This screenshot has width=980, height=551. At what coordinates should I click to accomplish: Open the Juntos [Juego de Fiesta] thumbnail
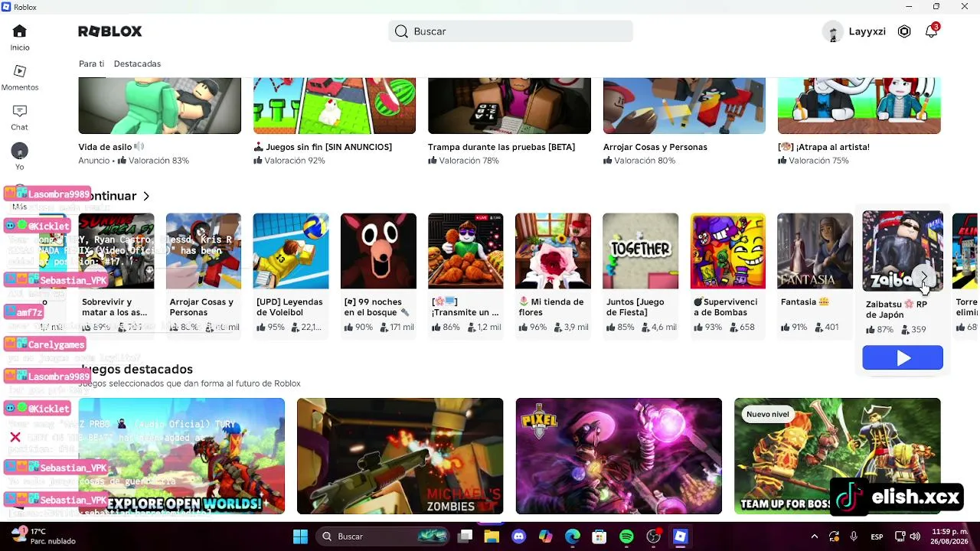click(640, 251)
